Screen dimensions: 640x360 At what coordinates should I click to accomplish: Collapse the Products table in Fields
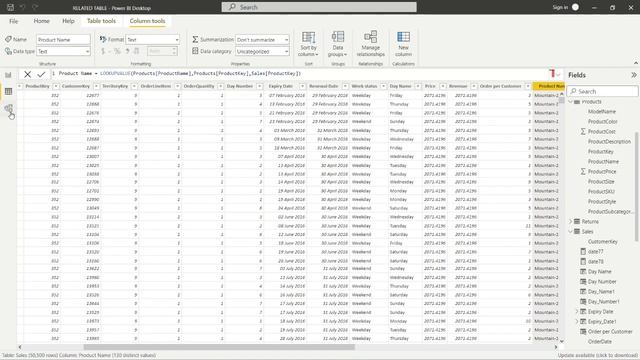click(571, 102)
